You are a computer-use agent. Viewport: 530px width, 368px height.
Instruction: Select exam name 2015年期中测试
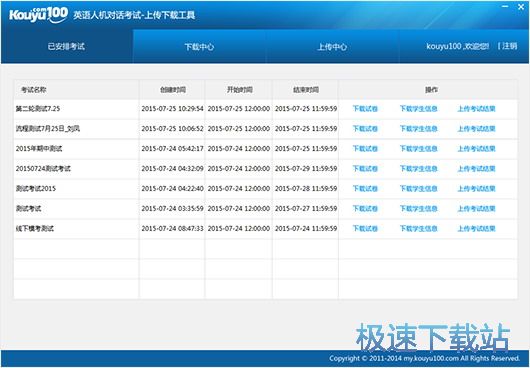[39, 149]
